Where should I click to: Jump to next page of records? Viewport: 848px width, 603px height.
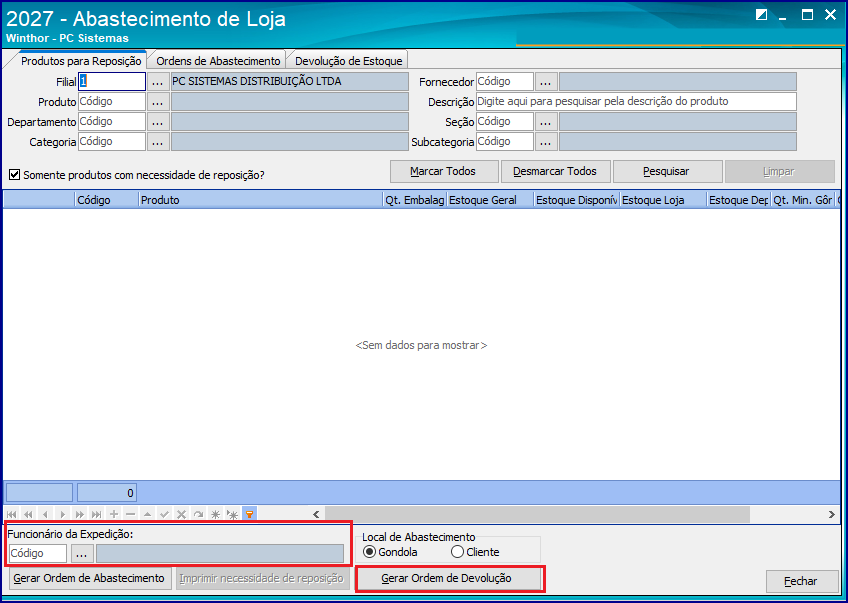tap(80, 514)
